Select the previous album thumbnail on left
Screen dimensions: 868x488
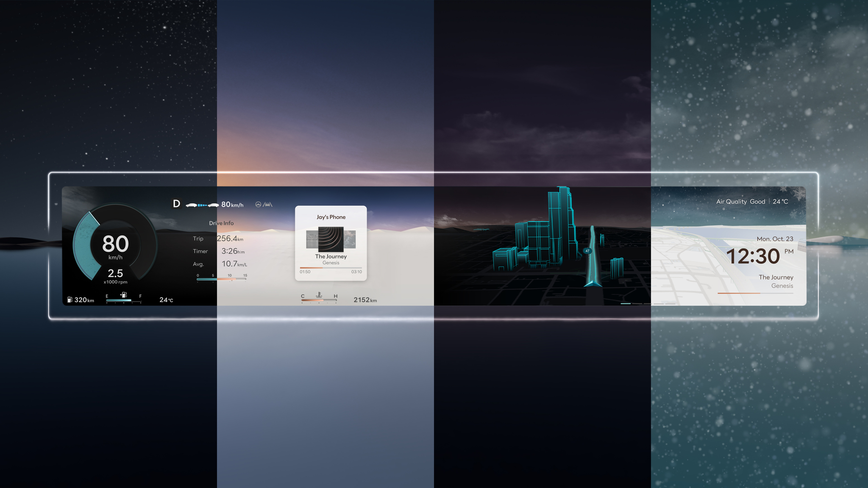312,239
